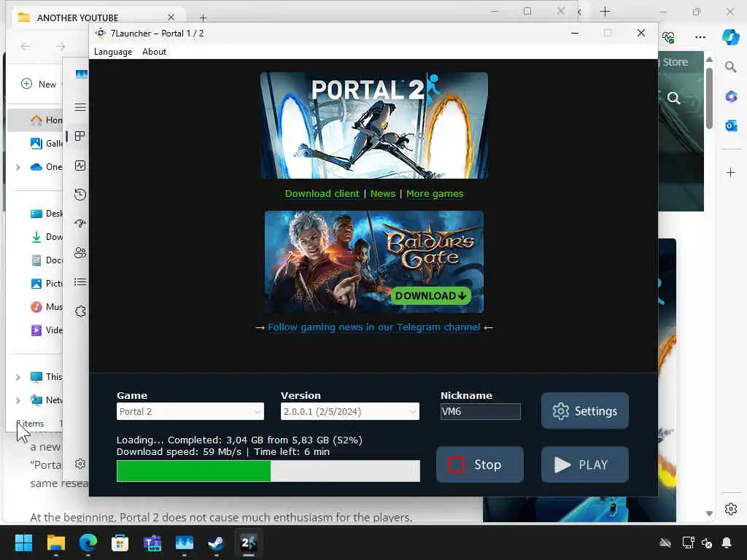Click the hamburger menu icon in background sidebar
Viewport: 747px width, 560px height.
point(80,107)
